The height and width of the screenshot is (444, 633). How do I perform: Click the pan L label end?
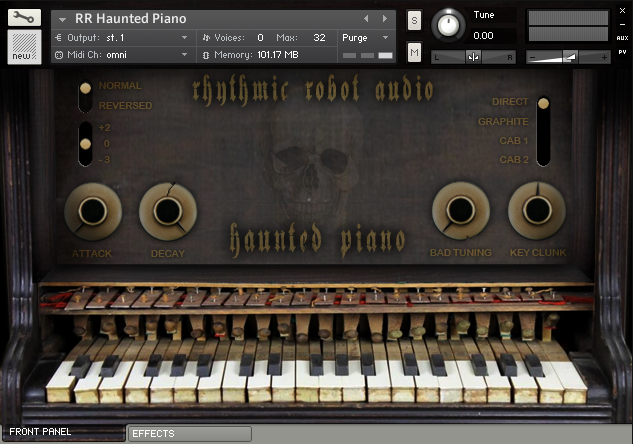(437, 58)
